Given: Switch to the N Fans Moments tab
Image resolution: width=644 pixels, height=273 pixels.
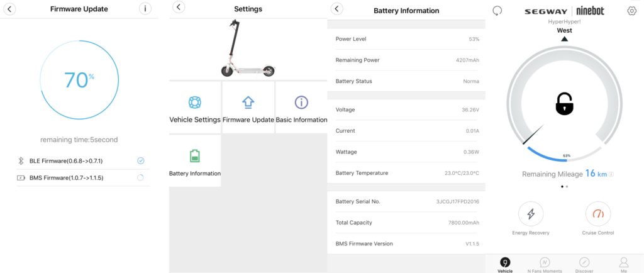Looking at the screenshot, I should tap(545, 264).
